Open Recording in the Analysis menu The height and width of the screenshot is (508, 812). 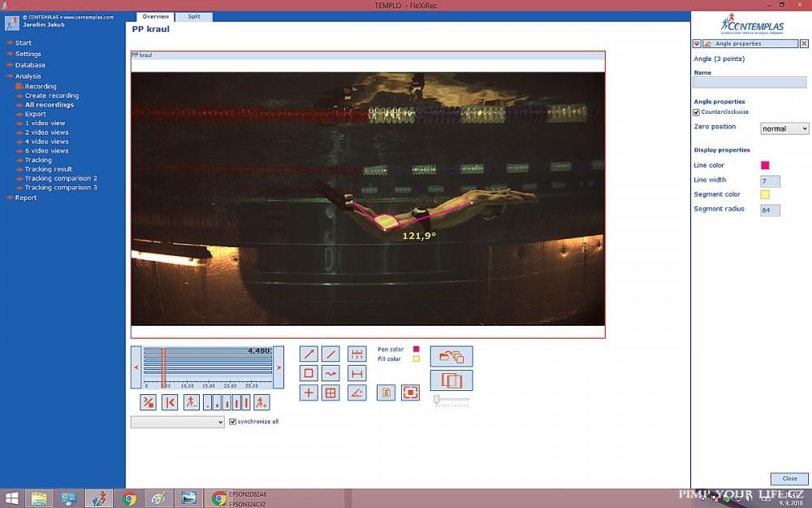point(41,87)
